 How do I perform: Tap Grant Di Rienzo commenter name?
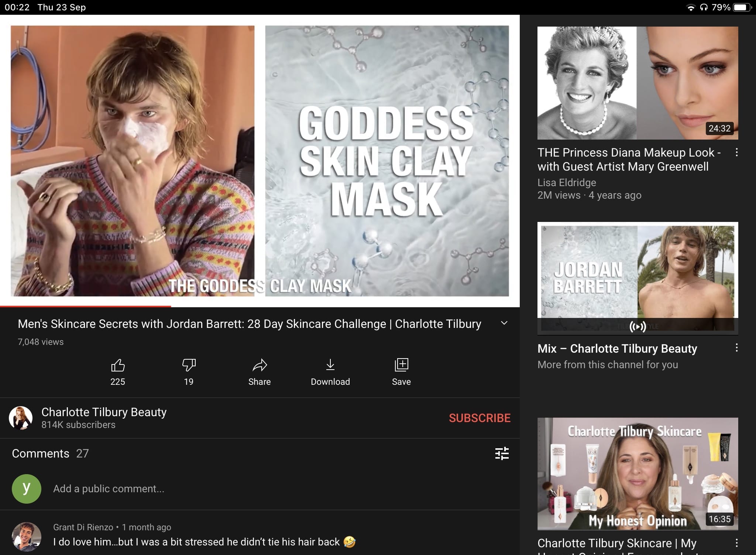click(83, 527)
